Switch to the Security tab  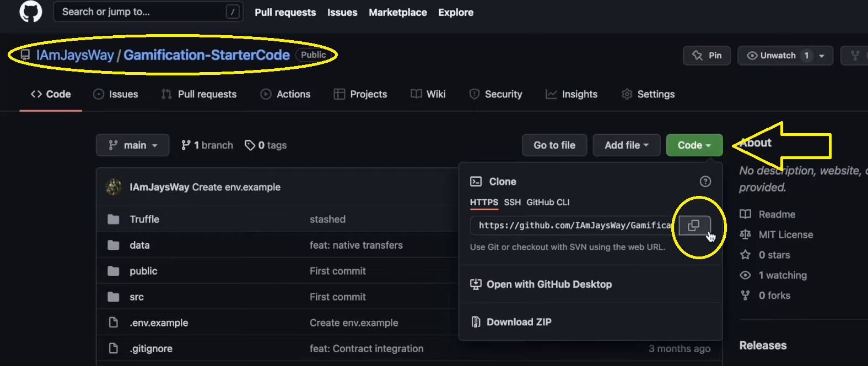[x=495, y=94]
